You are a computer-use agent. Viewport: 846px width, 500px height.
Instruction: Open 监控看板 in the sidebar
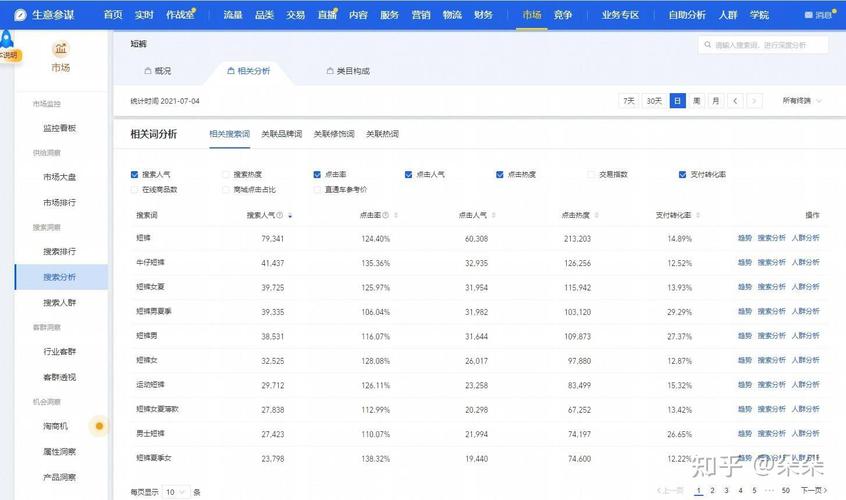pos(59,128)
